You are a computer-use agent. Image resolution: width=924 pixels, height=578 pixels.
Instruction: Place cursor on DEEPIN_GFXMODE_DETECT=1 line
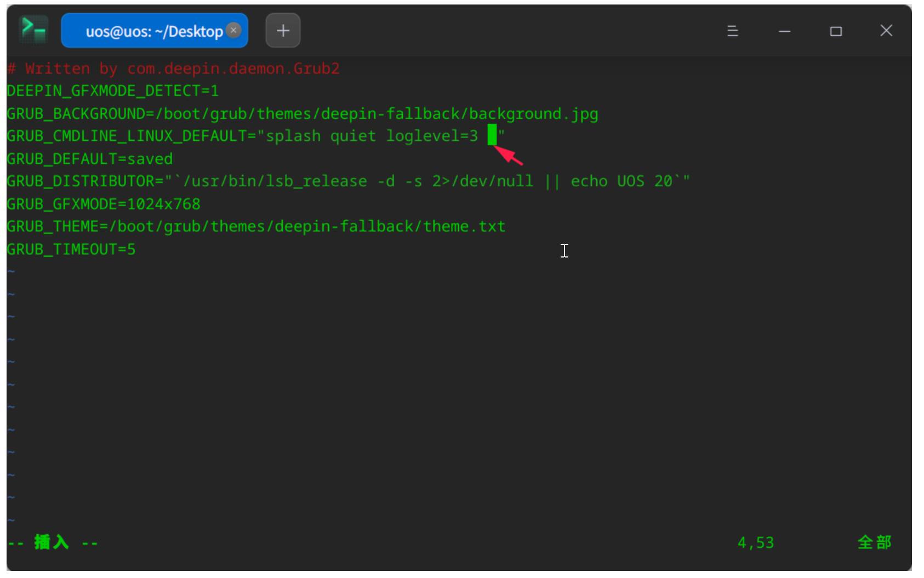point(112,91)
